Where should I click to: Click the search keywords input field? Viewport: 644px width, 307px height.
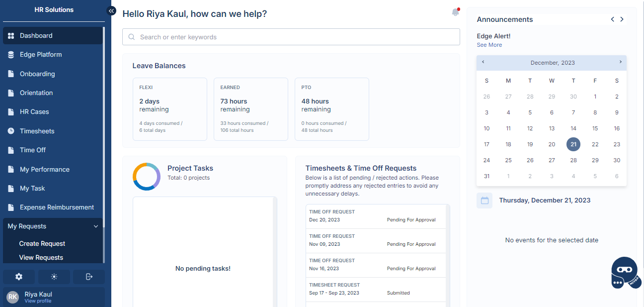(291, 37)
